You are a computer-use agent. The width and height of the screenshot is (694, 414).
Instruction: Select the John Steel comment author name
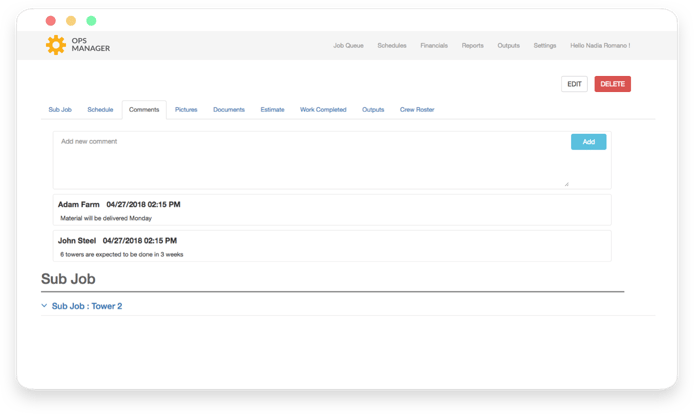tap(77, 241)
